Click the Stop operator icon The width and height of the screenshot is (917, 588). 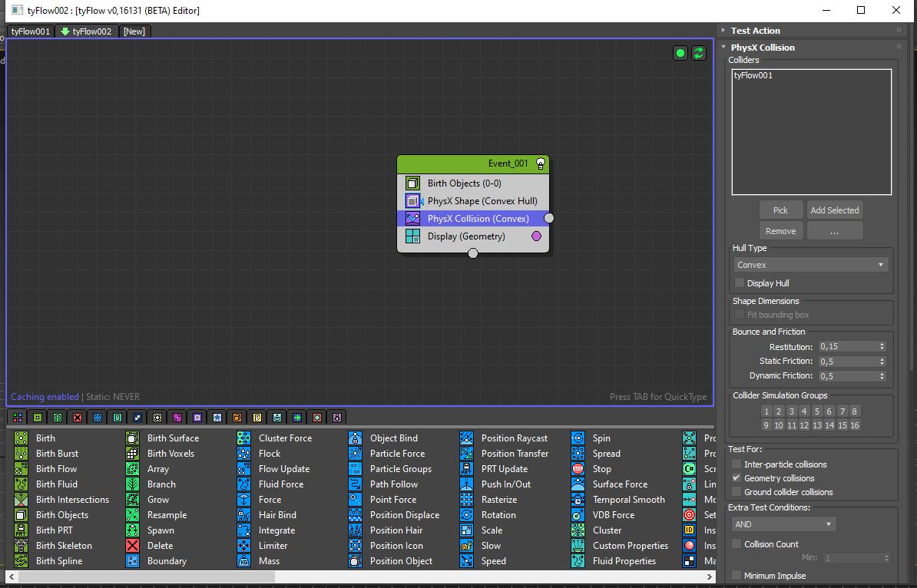click(x=578, y=469)
